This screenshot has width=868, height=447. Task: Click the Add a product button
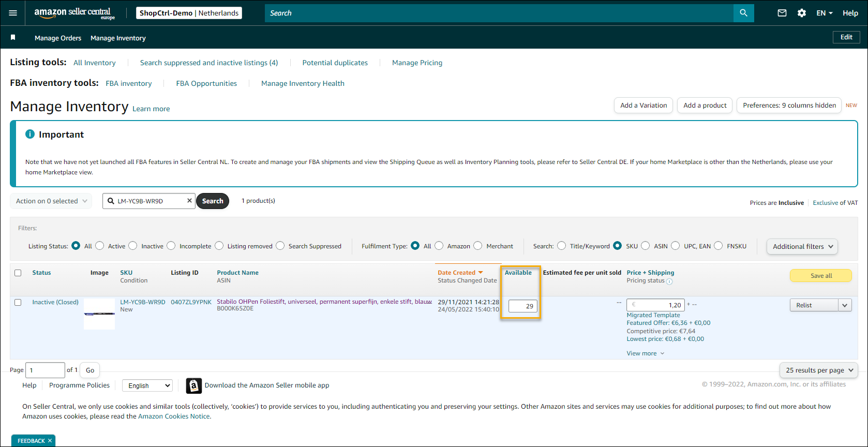[x=705, y=105]
